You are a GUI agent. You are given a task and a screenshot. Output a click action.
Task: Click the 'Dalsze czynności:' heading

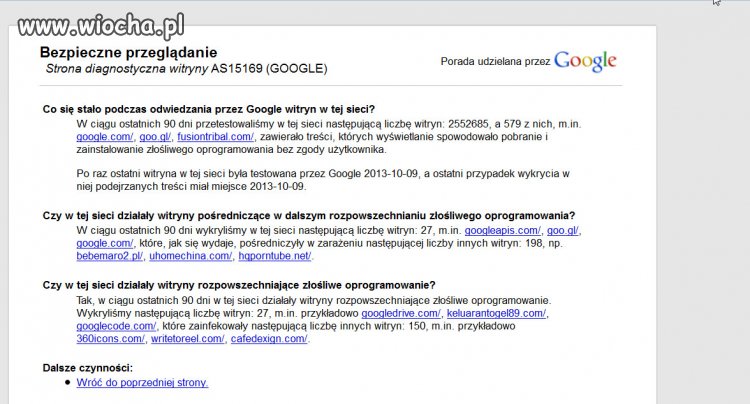point(88,368)
